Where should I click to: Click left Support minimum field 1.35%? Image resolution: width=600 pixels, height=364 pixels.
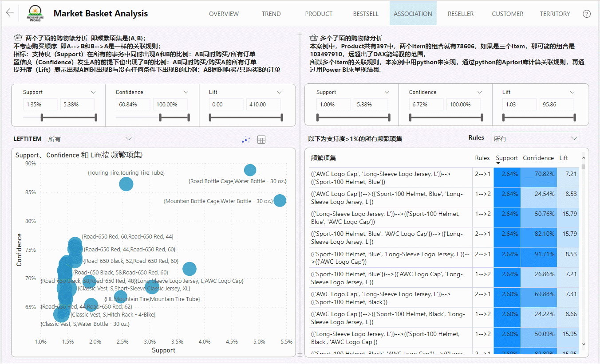coord(40,105)
